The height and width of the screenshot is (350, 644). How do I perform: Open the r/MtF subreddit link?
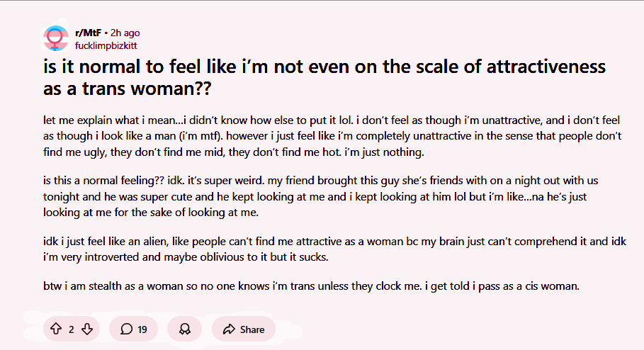tap(88, 33)
